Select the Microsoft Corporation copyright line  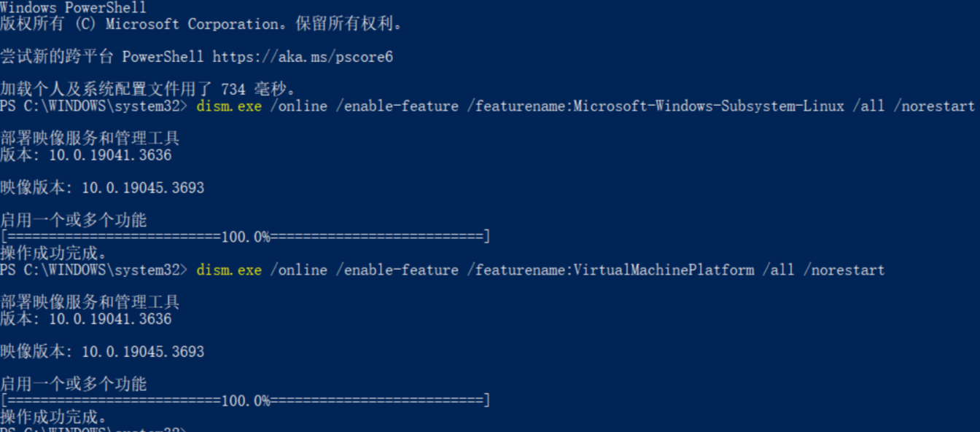point(202,24)
